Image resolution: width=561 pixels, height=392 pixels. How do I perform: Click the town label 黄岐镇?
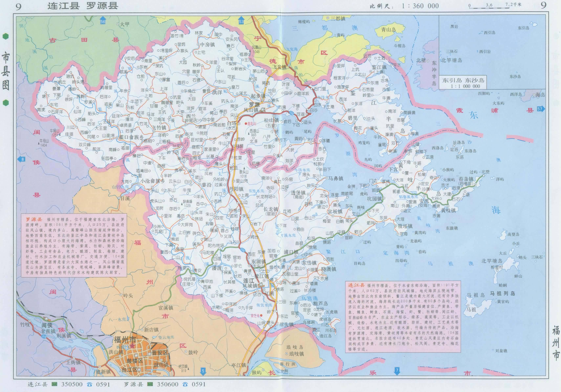point(448,210)
